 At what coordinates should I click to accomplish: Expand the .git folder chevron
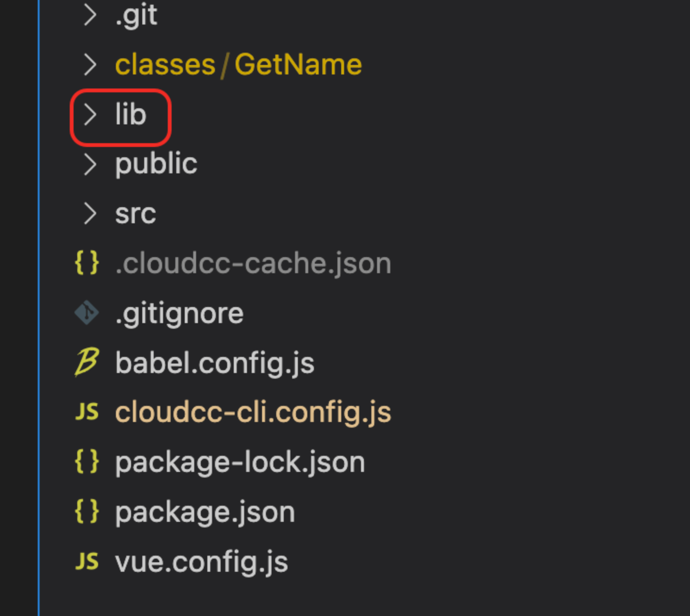89,15
